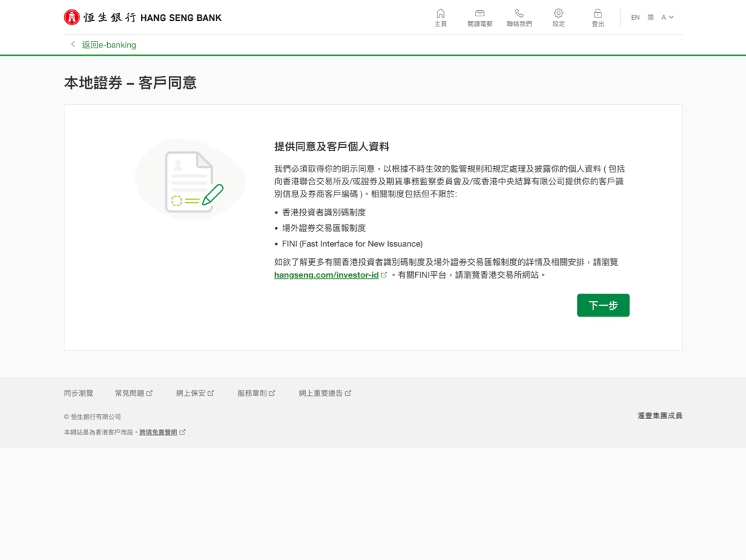Go back via 返回e-banking link
The height and width of the screenshot is (560, 746).
pyautogui.click(x=103, y=45)
